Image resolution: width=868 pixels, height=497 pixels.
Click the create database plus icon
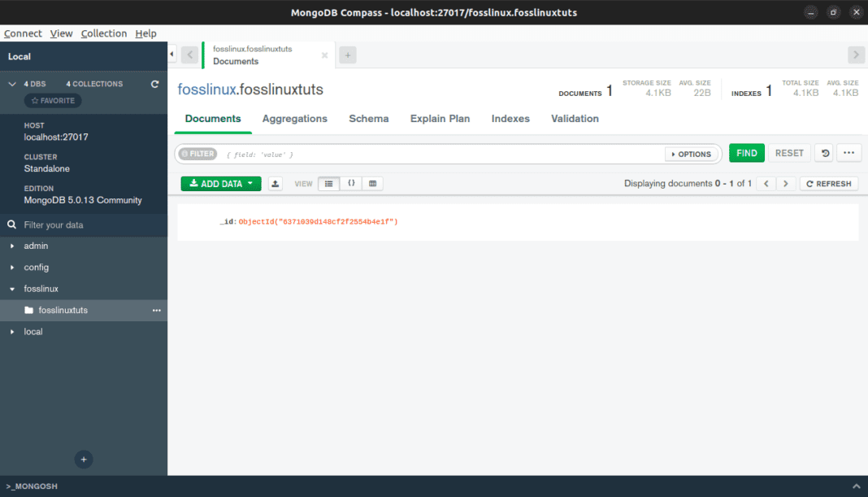tap(84, 459)
